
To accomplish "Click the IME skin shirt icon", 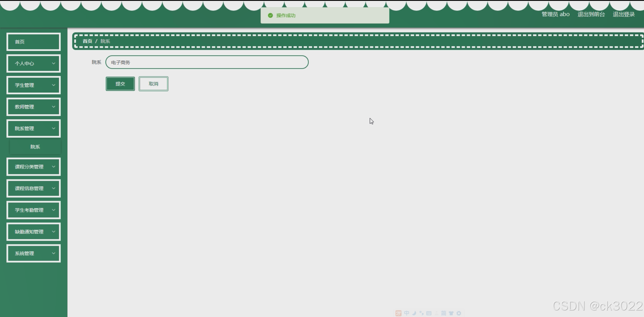I will 451,313.
